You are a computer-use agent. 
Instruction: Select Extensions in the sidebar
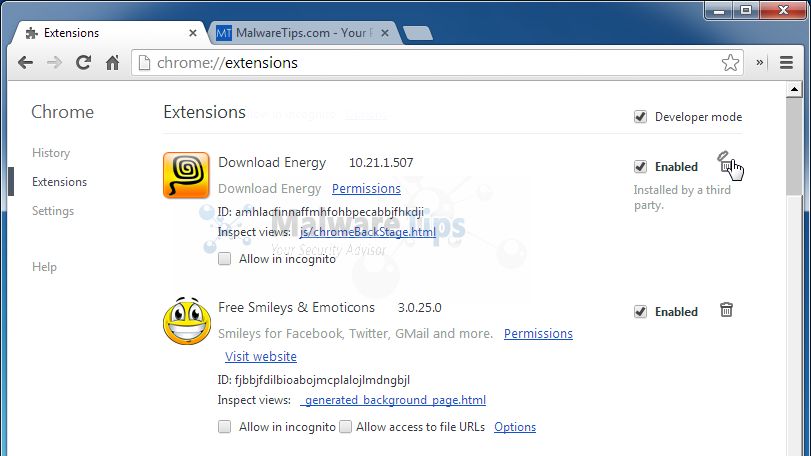(x=59, y=182)
